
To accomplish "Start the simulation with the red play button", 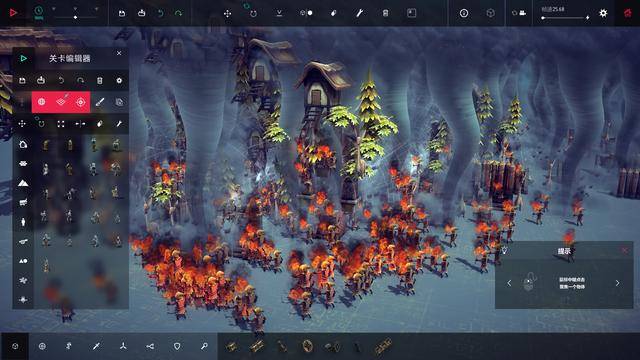I will [13, 13].
